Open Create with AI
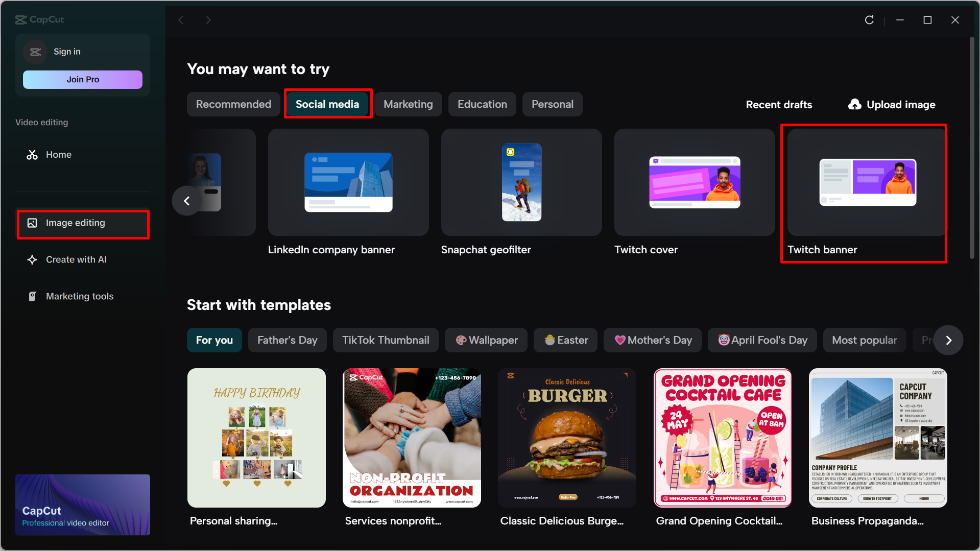Screen dimensions: 980x551 click(x=76, y=259)
